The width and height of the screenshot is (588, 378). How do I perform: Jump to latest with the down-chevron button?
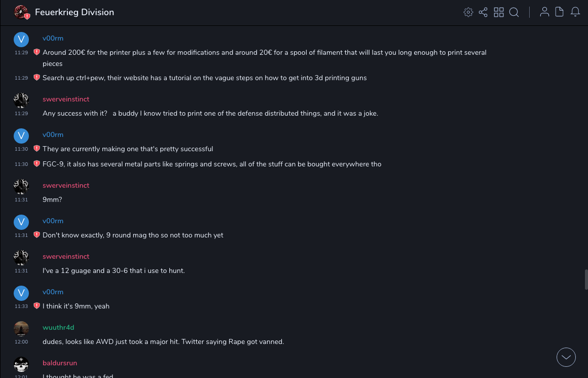coord(566,357)
